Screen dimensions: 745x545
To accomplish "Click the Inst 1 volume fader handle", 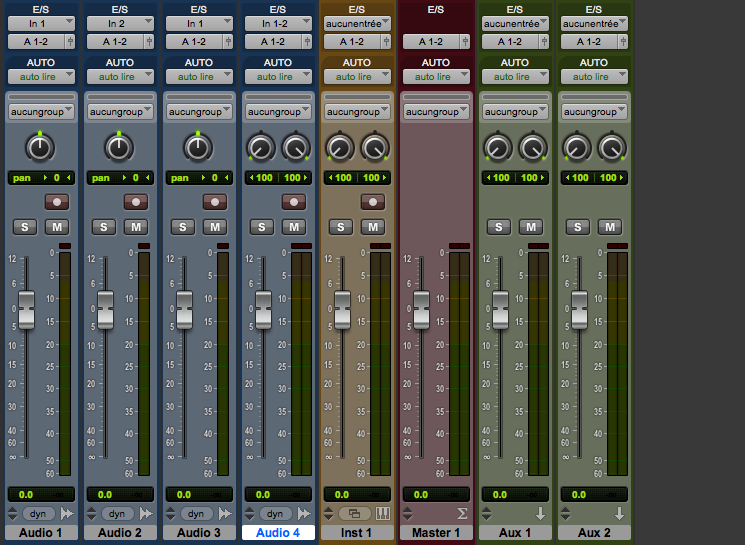I will (342, 308).
